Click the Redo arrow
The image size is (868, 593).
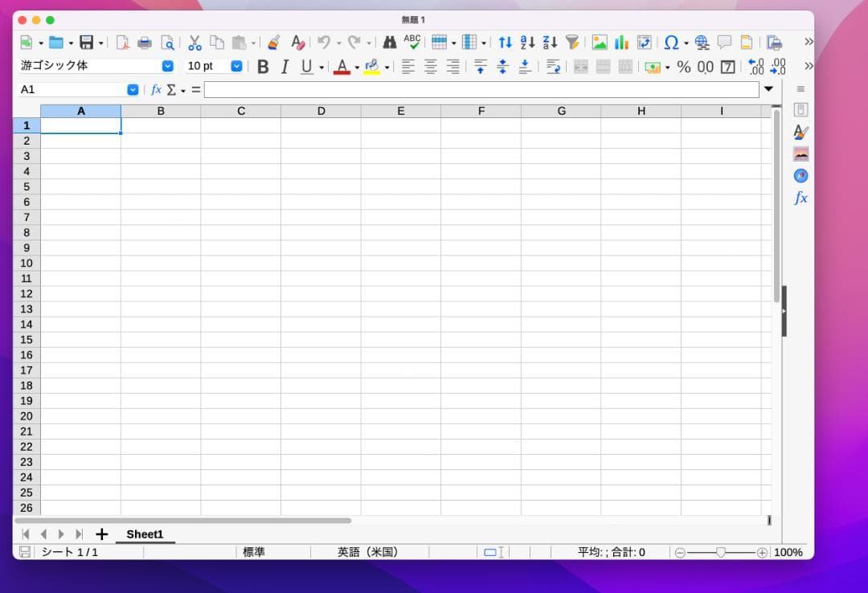pos(354,42)
